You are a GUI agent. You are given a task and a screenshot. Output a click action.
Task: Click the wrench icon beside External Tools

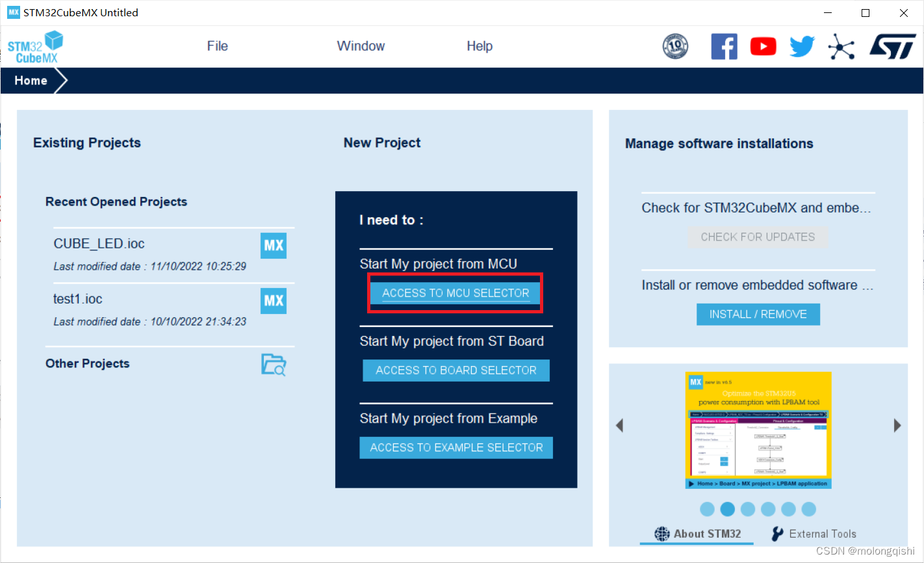777,534
